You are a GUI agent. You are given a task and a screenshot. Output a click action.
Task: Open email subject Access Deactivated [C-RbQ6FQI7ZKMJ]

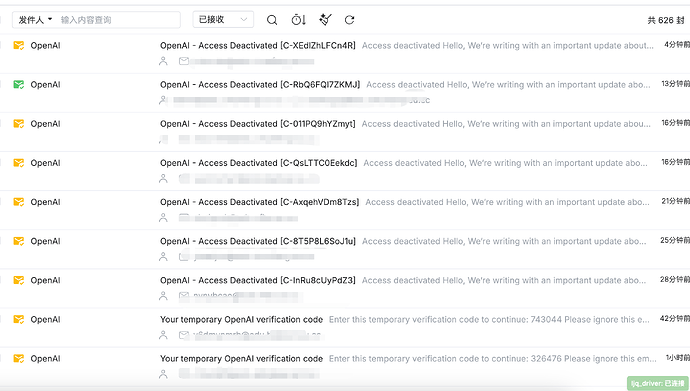pos(260,84)
